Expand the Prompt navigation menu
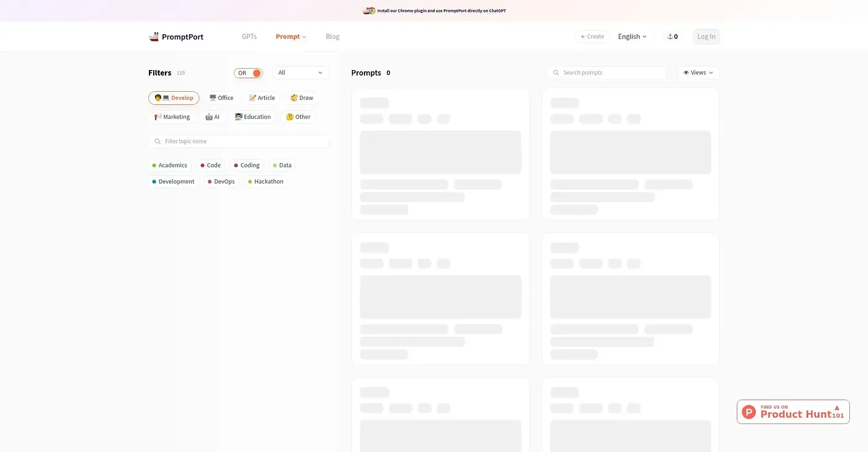The width and height of the screenshot is (868, 452). pos(291,37)
